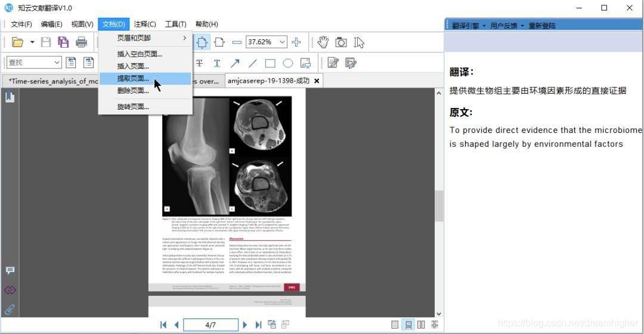Select the arrow annotation tool
The image size is (644, 334).
pyautogui.click(x=235, y=63)
